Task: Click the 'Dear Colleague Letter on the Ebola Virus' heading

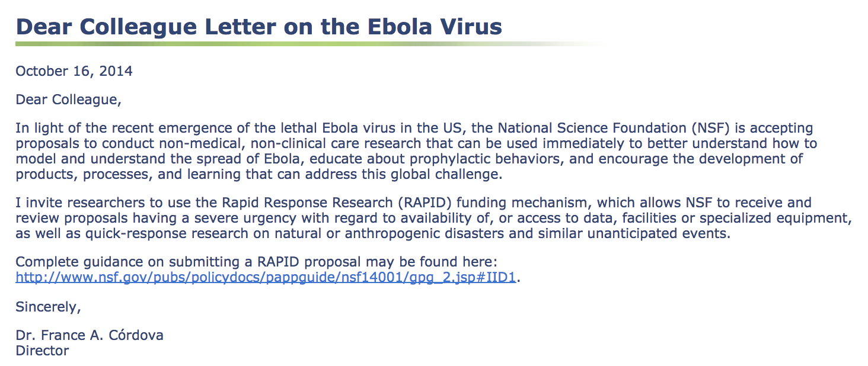Action: click(259, 26)
